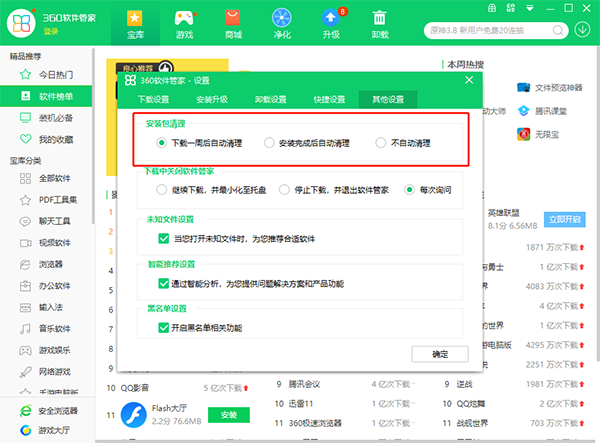Click the green 安装 button for Flash大厅
Image resolution: width=600 pixels, height=443 pixels.
tap(228, 414)
